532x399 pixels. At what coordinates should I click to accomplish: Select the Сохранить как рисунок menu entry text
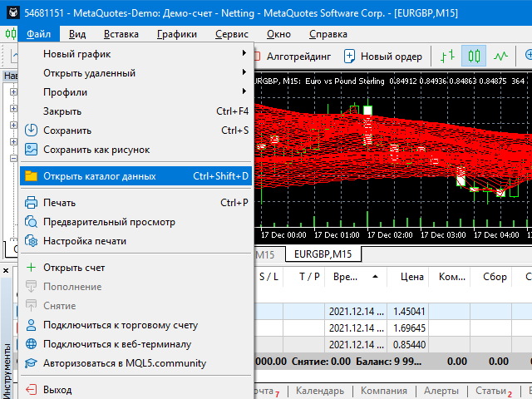click(96, 150)
